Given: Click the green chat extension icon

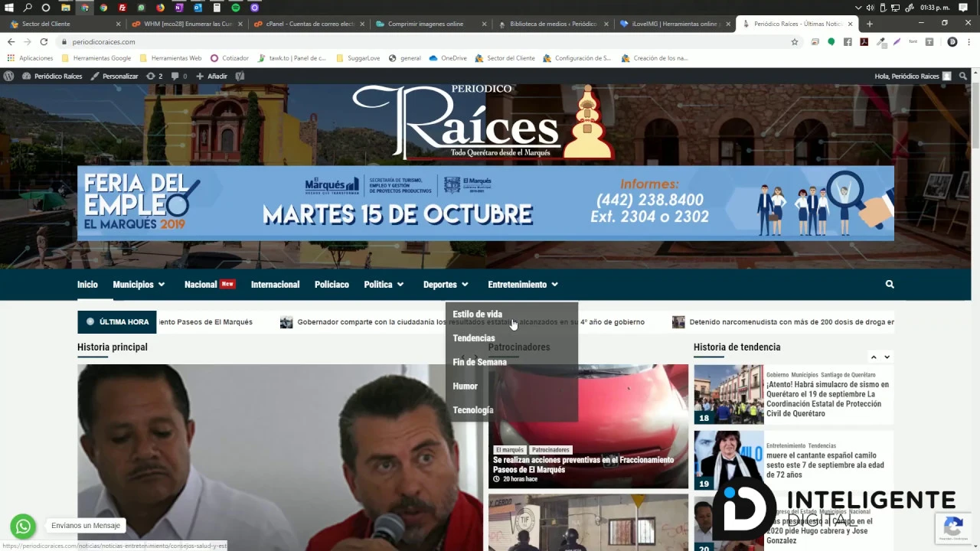Looking at the screenshot, I should click(831, 42).
